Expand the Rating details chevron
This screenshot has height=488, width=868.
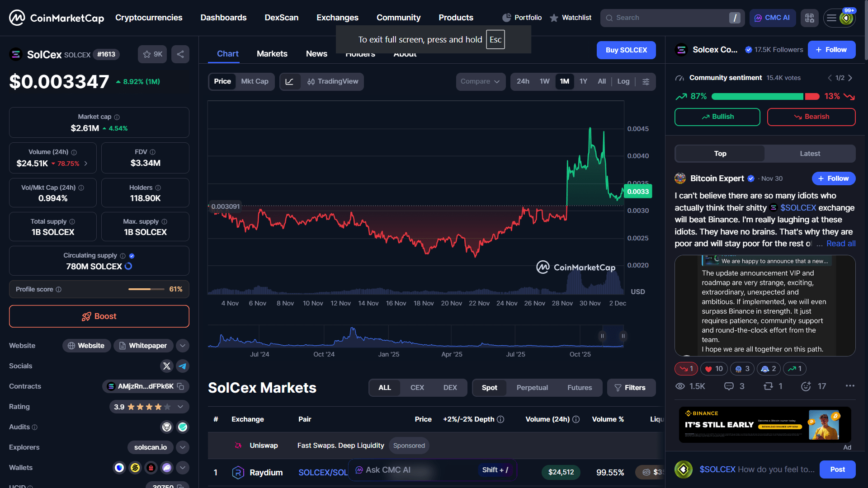click(x=180, y=407)
